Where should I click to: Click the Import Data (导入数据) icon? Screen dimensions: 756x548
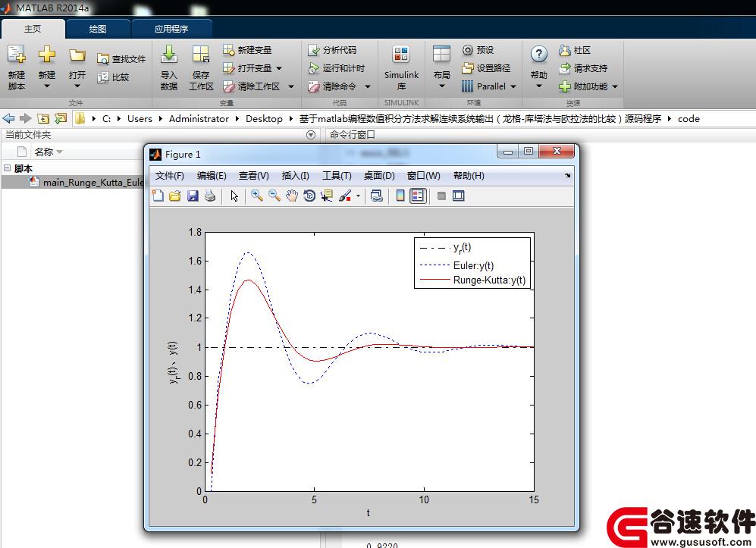[x=169, y=55]
